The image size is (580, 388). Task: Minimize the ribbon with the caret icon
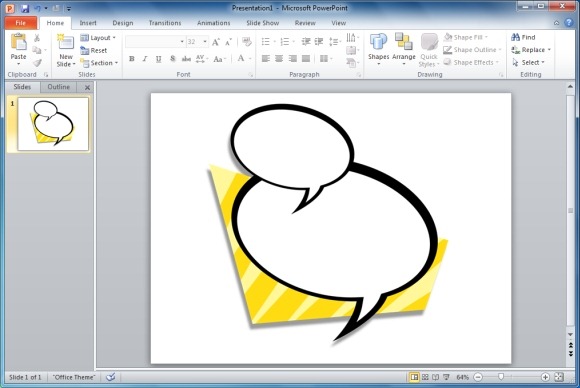pyautogui.click(x=556, y=23)
